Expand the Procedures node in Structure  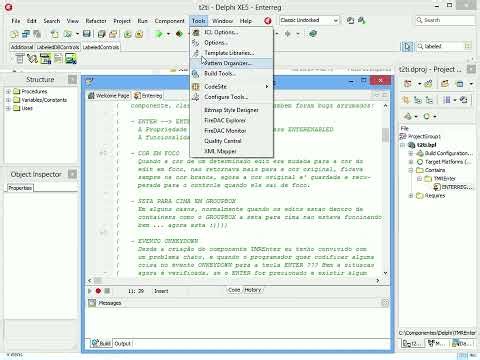[x=8, y=91]
